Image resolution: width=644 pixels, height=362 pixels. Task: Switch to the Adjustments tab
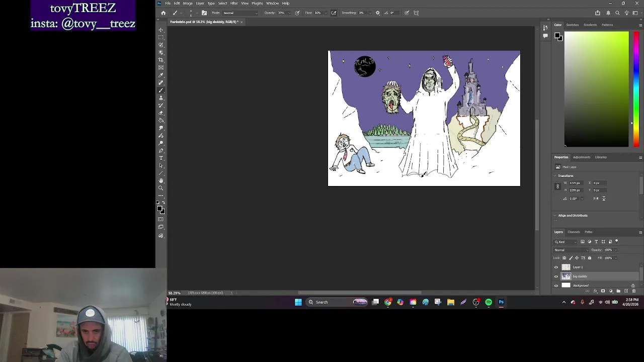(582, 157)
